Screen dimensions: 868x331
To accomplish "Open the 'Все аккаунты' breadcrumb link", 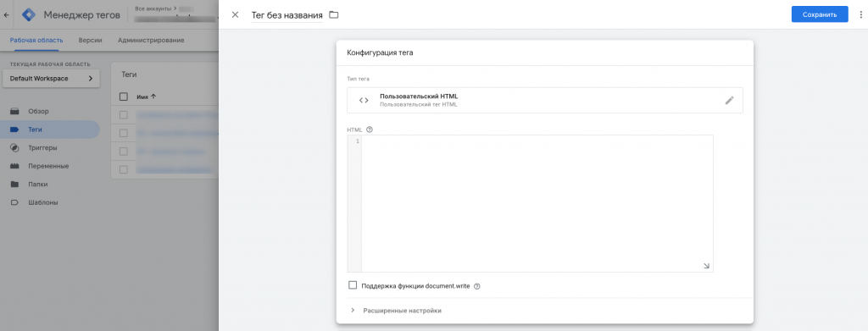I will click(x=154, y=8).
